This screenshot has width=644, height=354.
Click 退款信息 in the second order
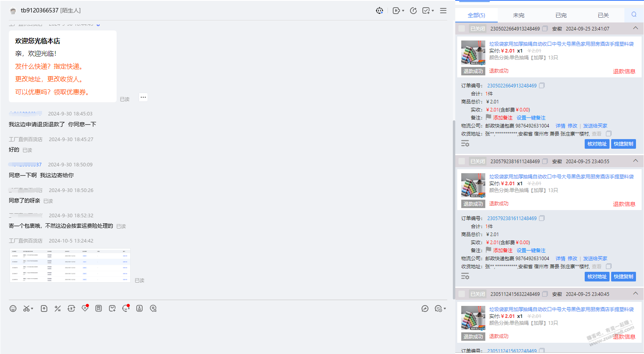click(x=624, y=204)
